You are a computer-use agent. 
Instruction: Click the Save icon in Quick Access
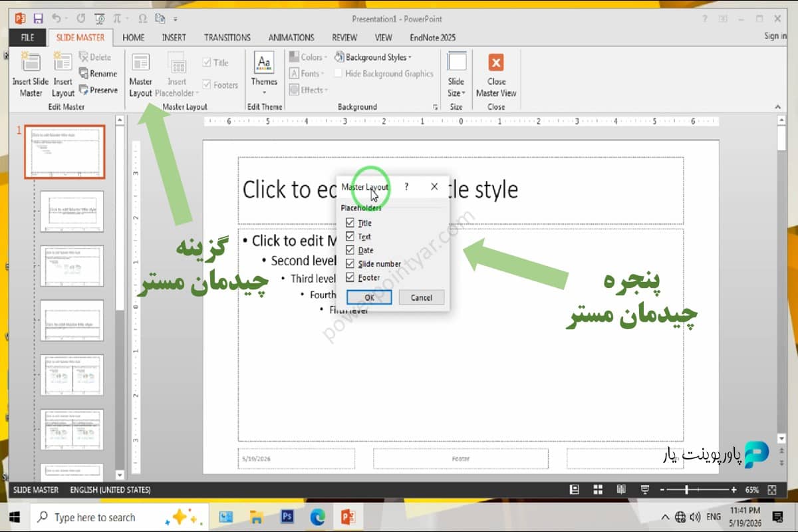[x=38, y=19]
